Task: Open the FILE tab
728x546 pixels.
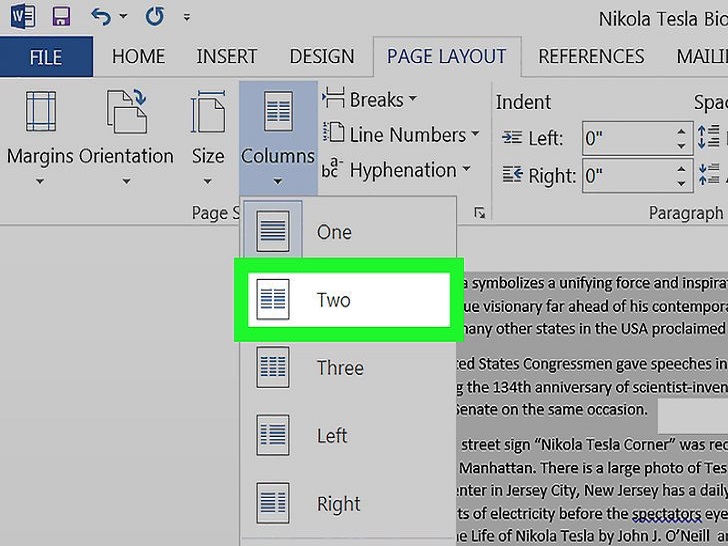Action: [46, 57]
